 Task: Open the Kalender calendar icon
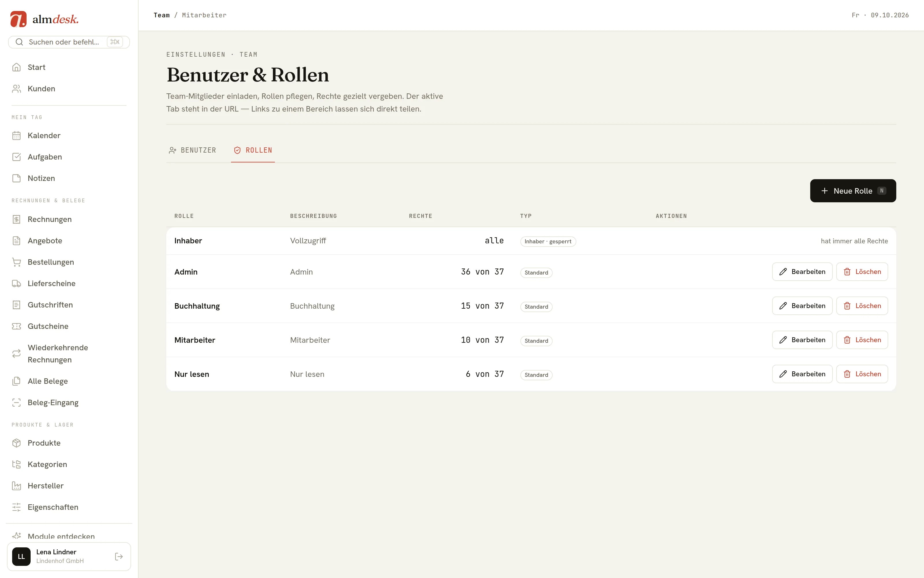click(16, 136)
